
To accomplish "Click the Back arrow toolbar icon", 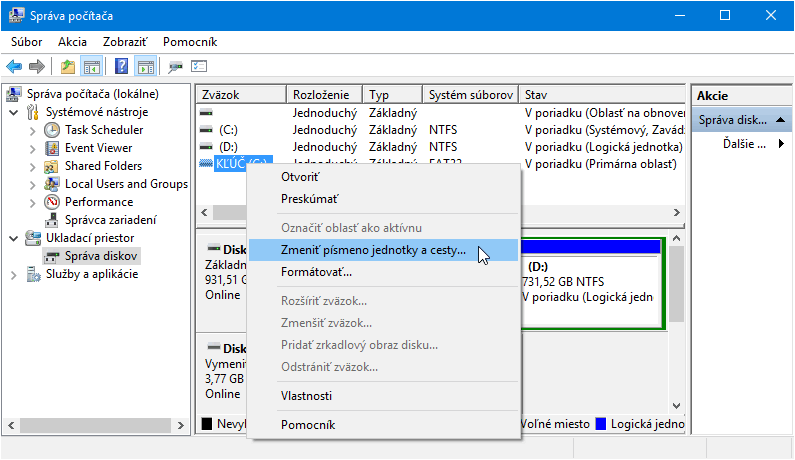I will tap(14, 67).
